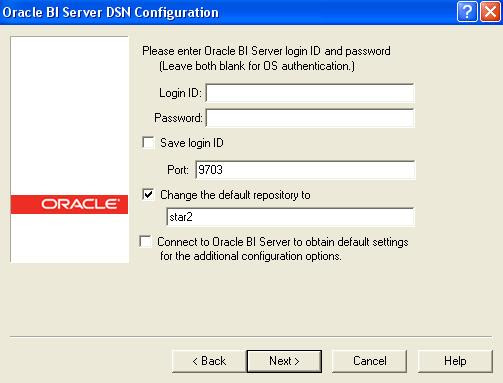Image resolution: width=503 pixels, height=383 pixels.
Task: Click the question mark help icon in title bar
Action: pos(467,12)
